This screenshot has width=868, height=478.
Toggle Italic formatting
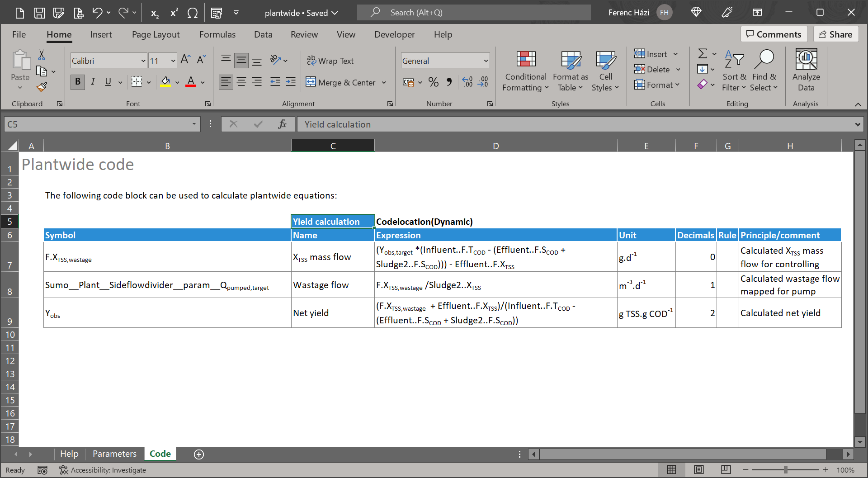click(x=93, y=82)
